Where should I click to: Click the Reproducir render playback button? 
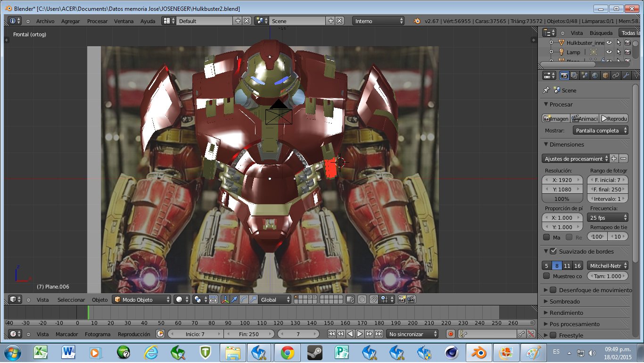614,118
